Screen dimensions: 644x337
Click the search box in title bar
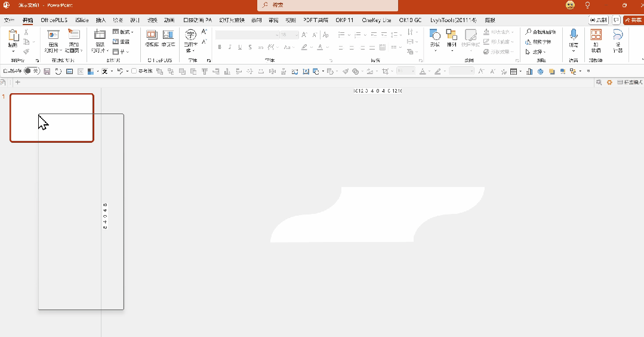pyautogui.click(x=328, y=5)
